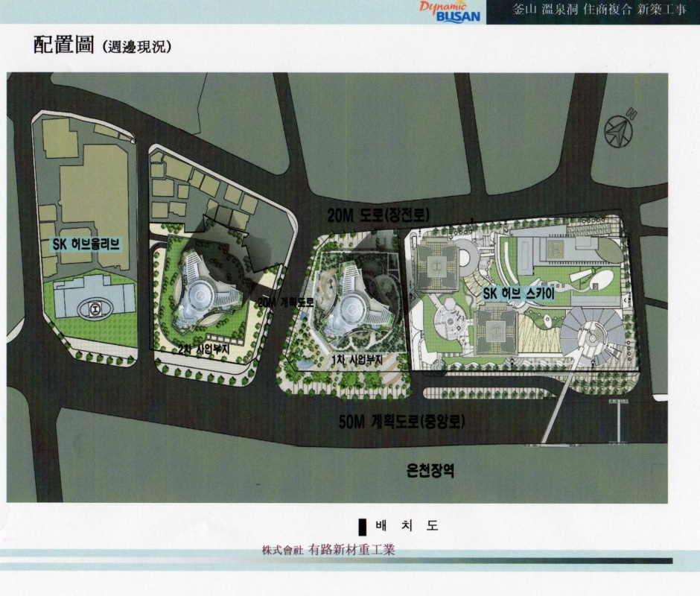
Task: Select the company name 株式會社 有路新材重工業
Action: point(328,550)
